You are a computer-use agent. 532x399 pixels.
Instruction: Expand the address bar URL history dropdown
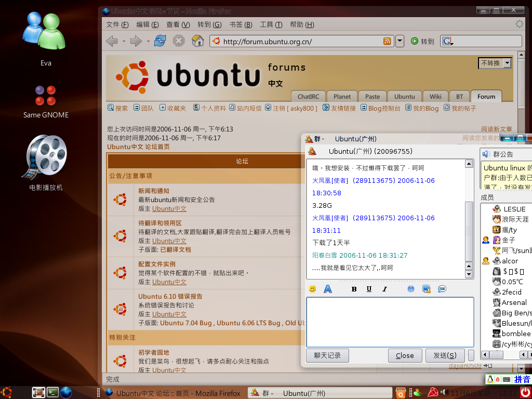tap(400, 42)
